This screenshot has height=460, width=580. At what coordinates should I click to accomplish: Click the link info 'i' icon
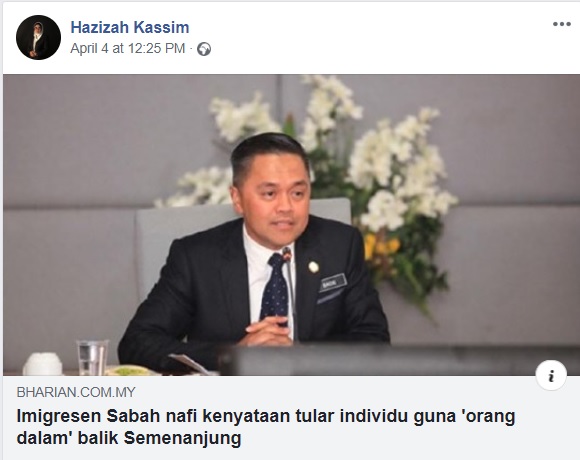click(551, 376)
